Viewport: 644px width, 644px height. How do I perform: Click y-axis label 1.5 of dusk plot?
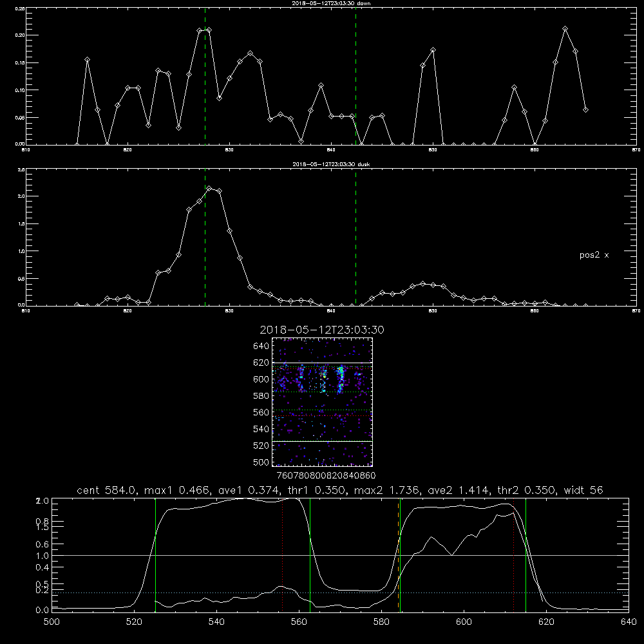click(22, 224)
